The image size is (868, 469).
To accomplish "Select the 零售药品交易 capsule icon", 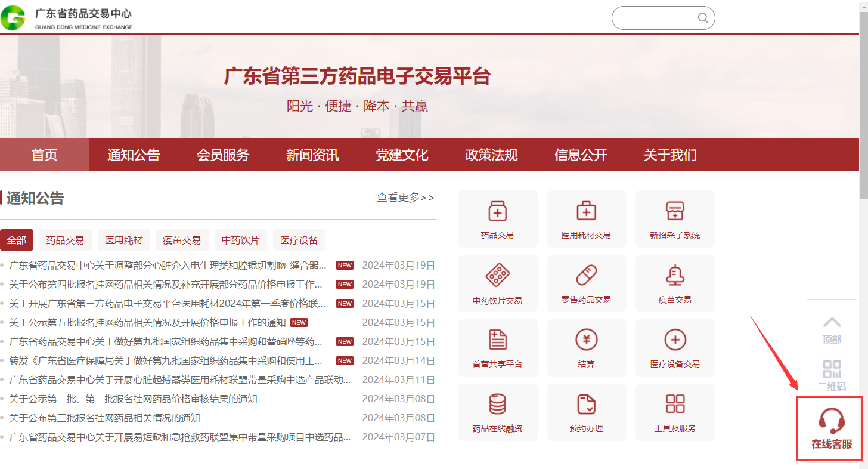I will pos(586,276).
